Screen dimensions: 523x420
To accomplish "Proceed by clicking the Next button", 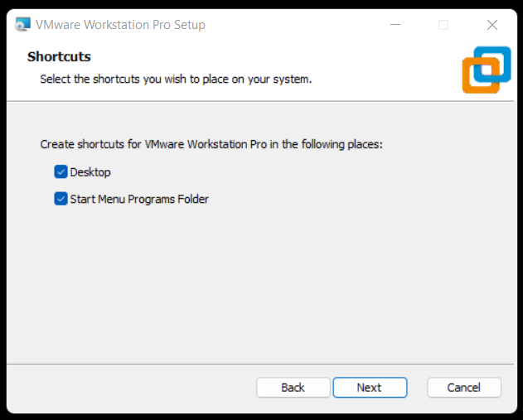I will [x=370, y=388].
